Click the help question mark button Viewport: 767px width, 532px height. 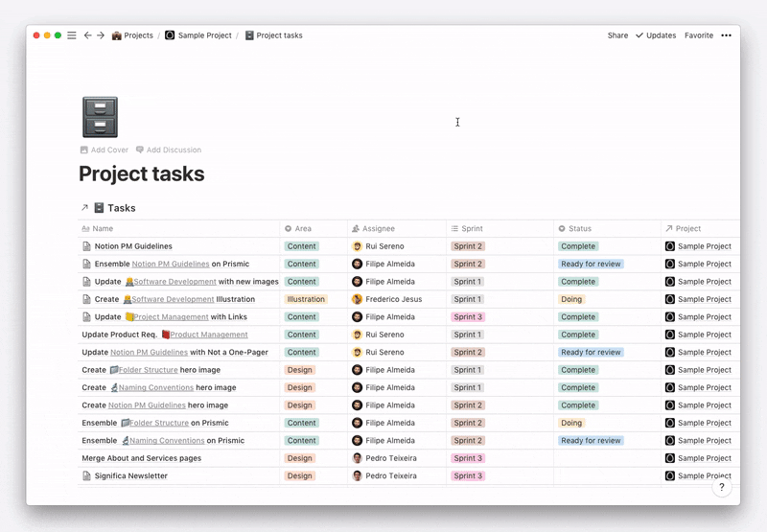click(x=722, y=487)
